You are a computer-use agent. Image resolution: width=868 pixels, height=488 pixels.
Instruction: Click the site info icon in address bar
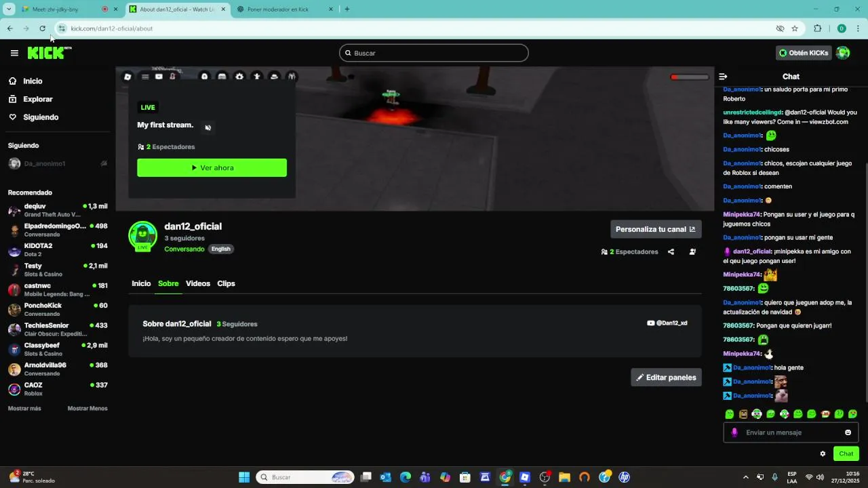click(62, 28)
